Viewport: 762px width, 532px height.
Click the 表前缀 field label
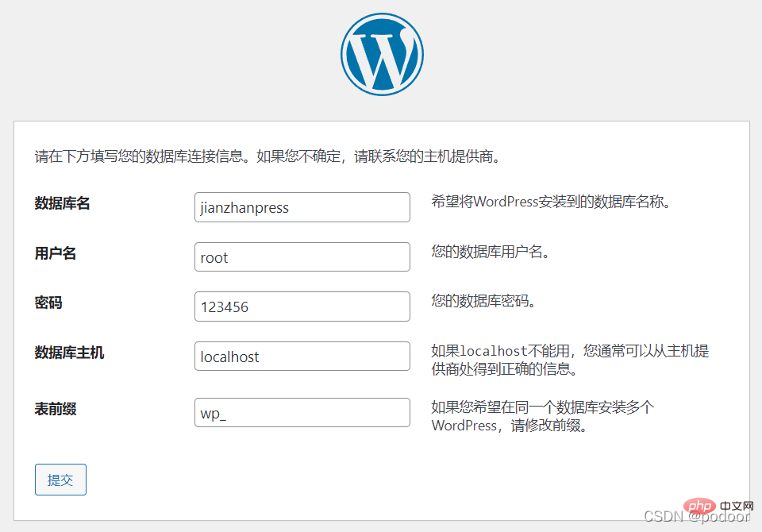[x=56, y=409]
